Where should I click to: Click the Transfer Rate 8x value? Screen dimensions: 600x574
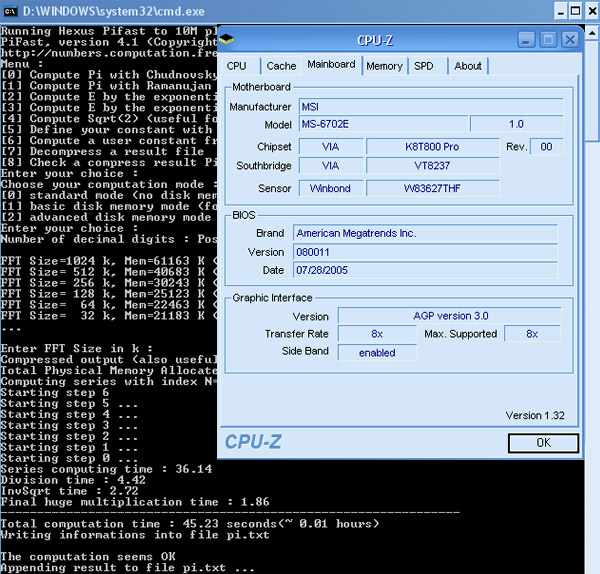click(377, 334)
